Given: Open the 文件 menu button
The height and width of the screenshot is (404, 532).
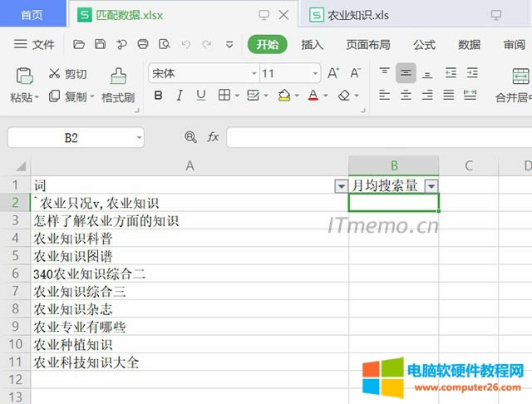Looking at the screenshot, I should click(35, 45).
